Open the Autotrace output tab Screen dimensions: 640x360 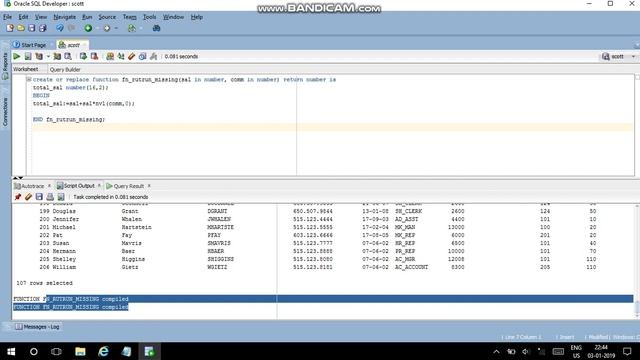click(x=29, y=186)
